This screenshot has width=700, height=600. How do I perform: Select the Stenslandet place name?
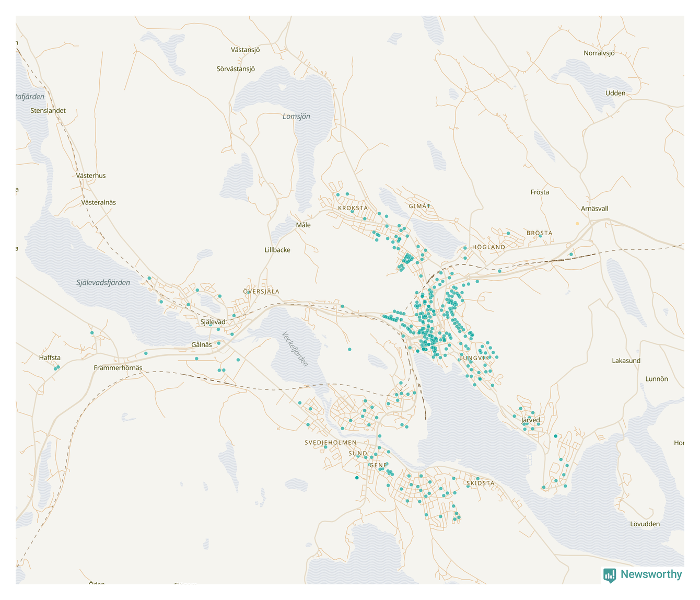[x=48, y=111]
